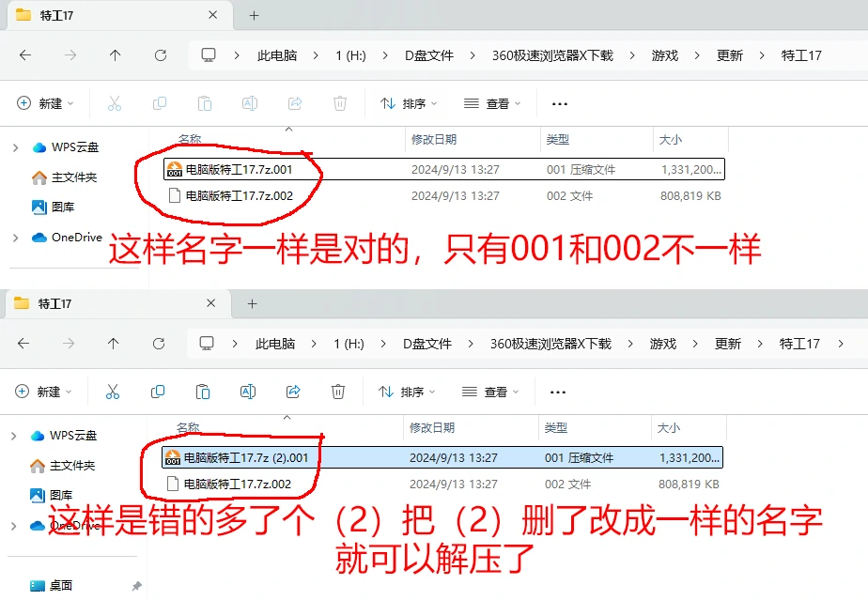Viewport: 868px width, 600px height.
Task: Open the 查看 view options dropdown
Action: [x=492, y=103]
